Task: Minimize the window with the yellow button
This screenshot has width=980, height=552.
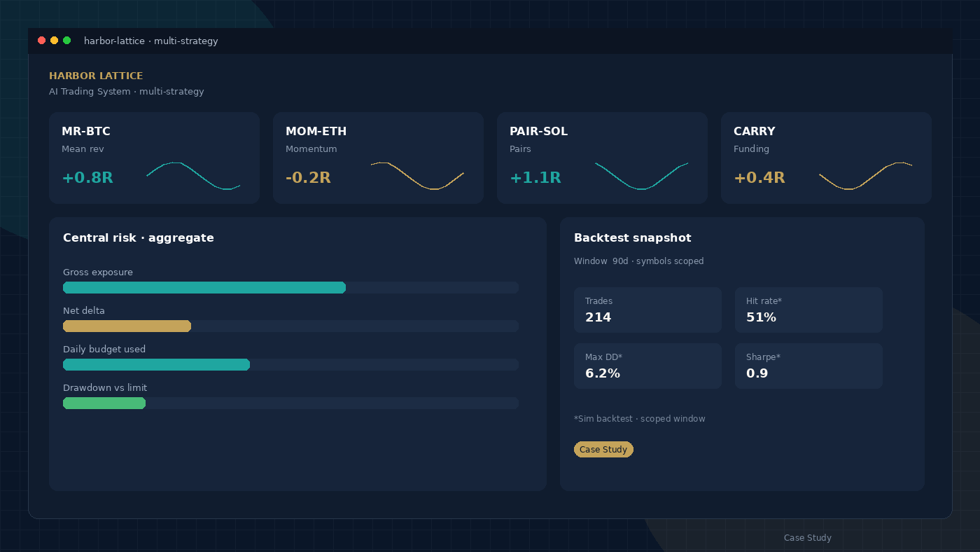Action: coord(54,41)
